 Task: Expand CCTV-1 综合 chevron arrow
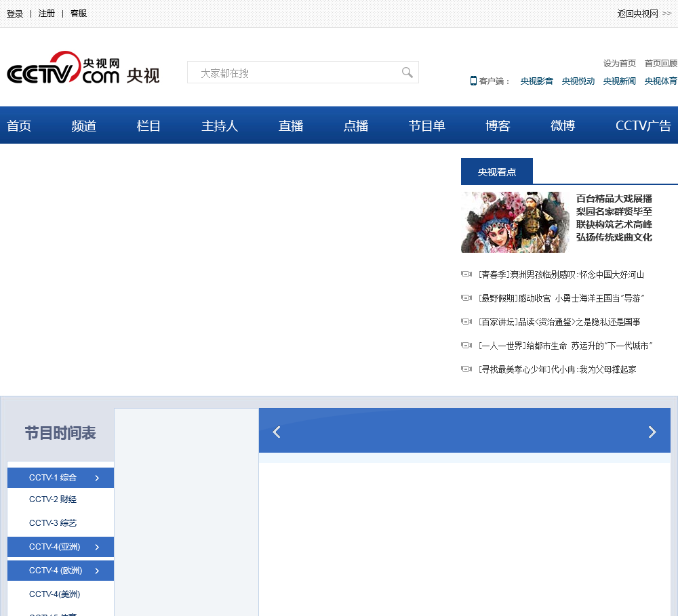(97, 478)
